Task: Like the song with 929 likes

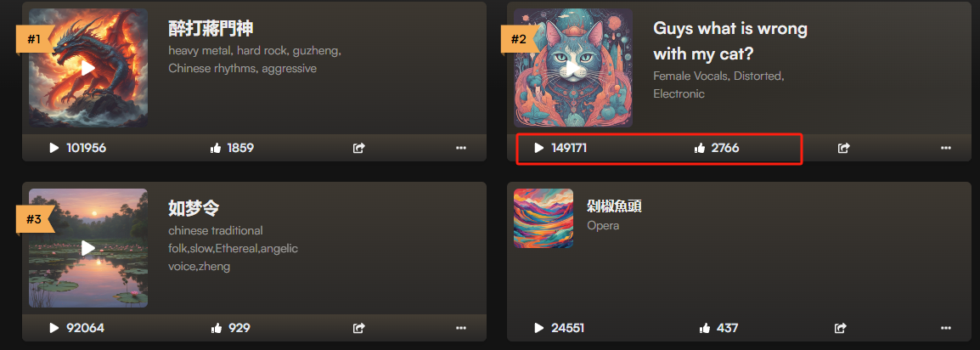Action: click(217, 328)
